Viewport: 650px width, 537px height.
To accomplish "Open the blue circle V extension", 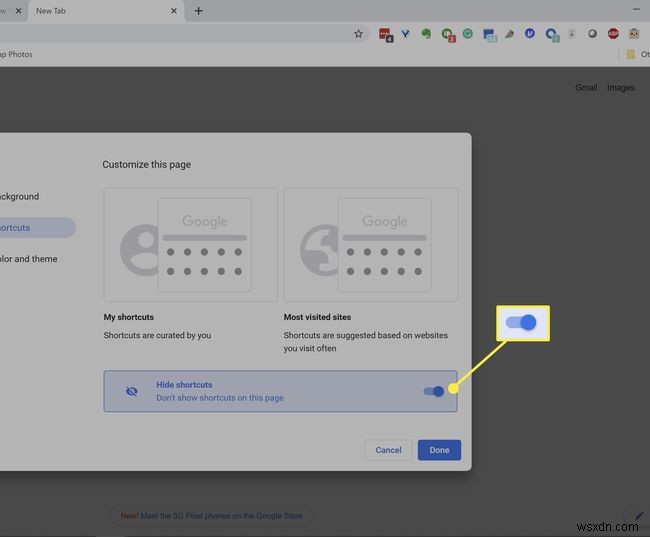I will click(x=529, y=34).
